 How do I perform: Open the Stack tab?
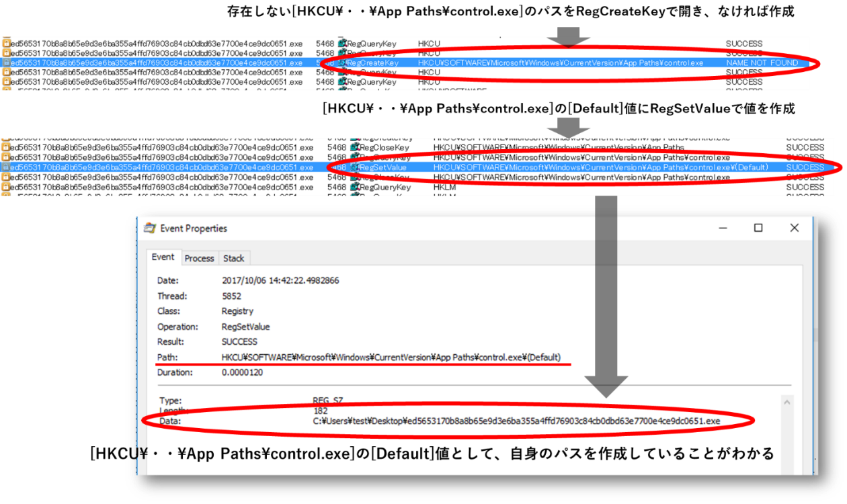(234, 258)
